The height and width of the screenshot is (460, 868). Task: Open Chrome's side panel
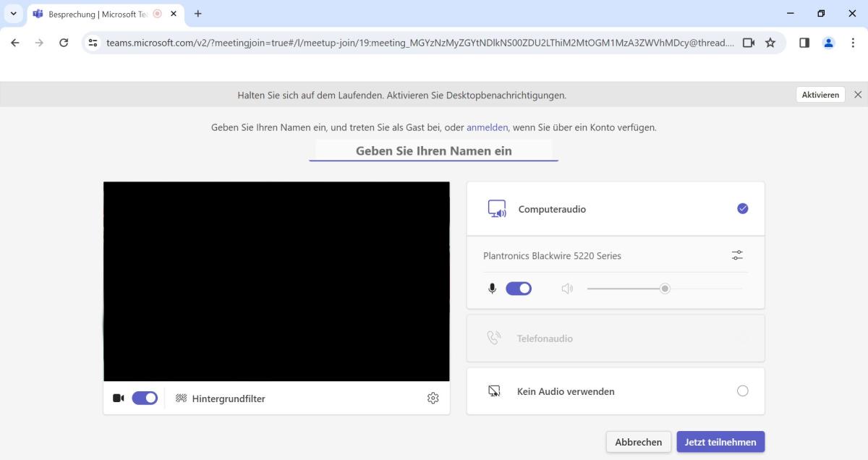804,43
